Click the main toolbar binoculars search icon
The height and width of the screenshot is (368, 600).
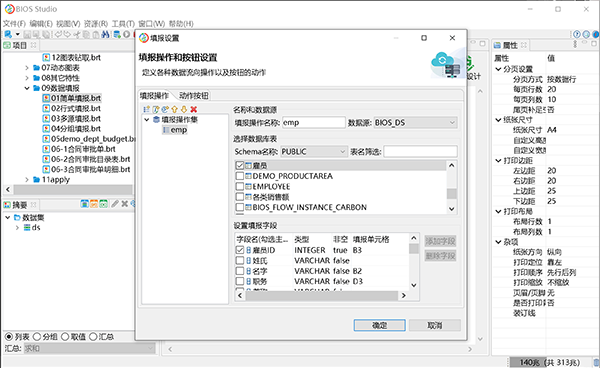(105, 34)
